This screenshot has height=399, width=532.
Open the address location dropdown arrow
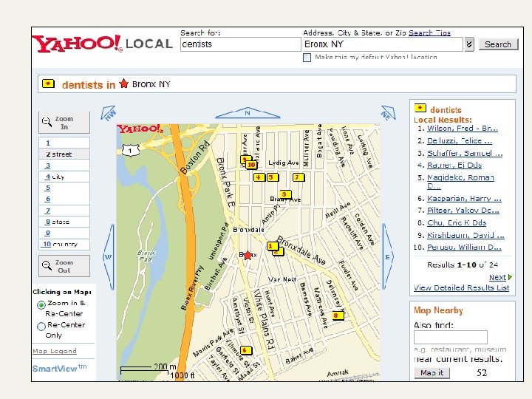(x=469, y=44)
